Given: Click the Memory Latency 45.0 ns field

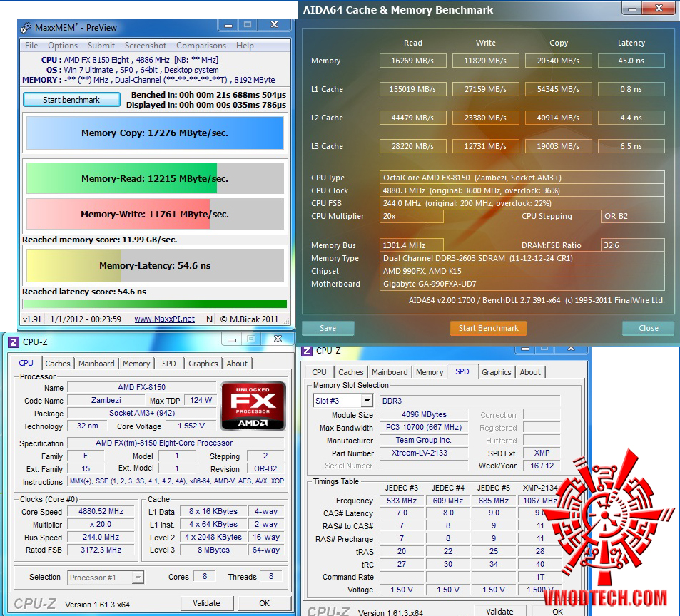Looking at the screenshot, I should [x=631, y=61].
